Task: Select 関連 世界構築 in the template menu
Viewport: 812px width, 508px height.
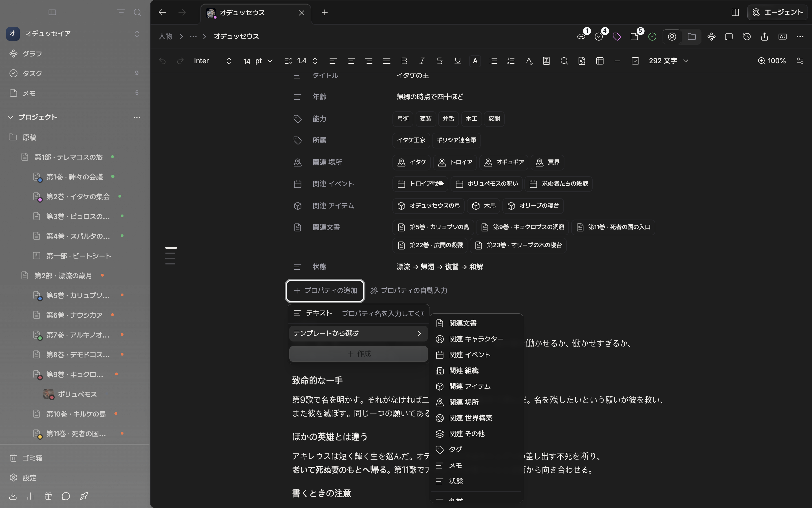Action: pyautogui.click(x=476, y=418)
